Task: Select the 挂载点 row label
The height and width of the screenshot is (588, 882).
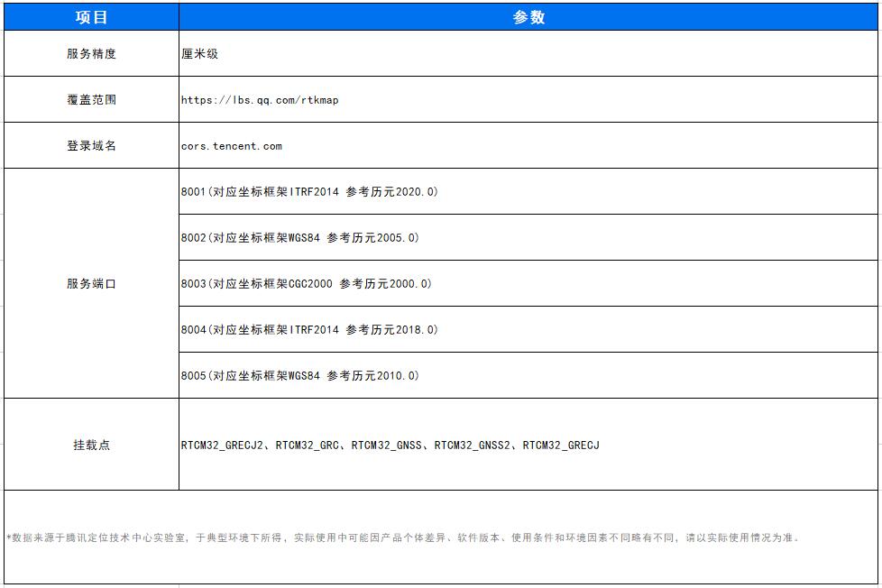Action: (x=91, y=446)
